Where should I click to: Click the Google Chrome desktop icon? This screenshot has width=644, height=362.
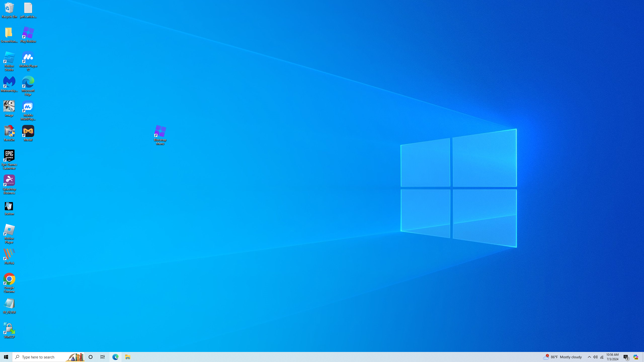9,283
